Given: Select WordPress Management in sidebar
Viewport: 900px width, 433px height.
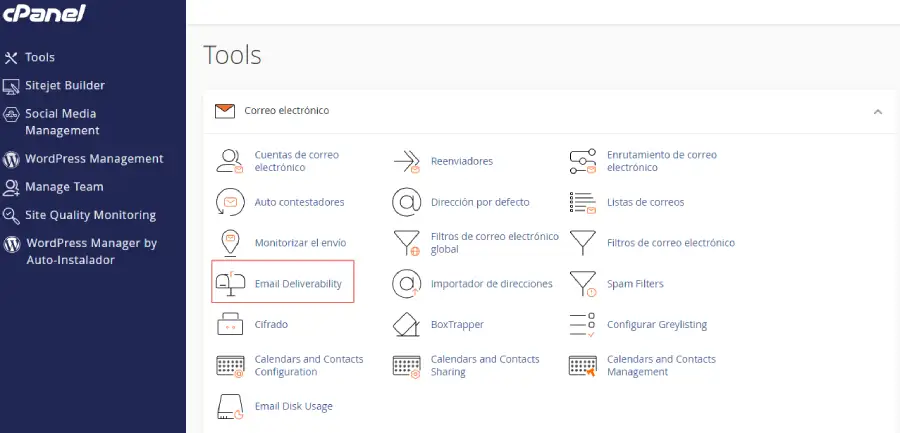Looking at the screenshot, I should coord(94,158).
